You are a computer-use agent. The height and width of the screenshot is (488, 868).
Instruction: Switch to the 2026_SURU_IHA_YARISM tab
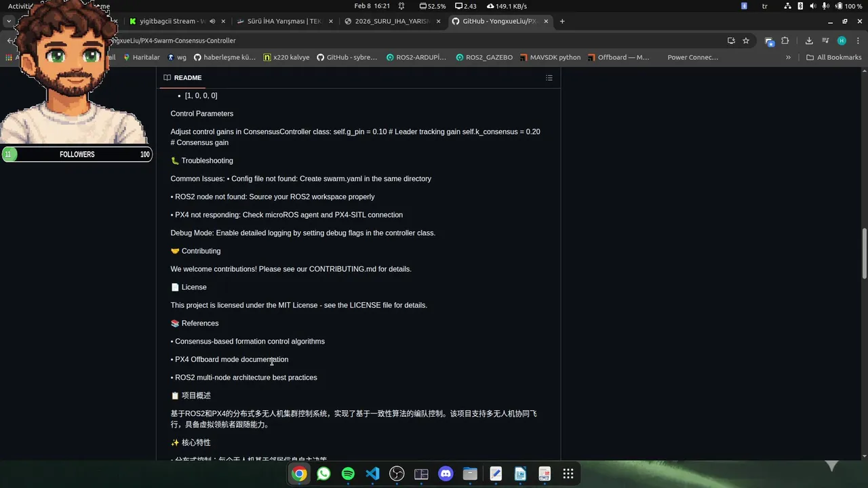click(393, 21)
